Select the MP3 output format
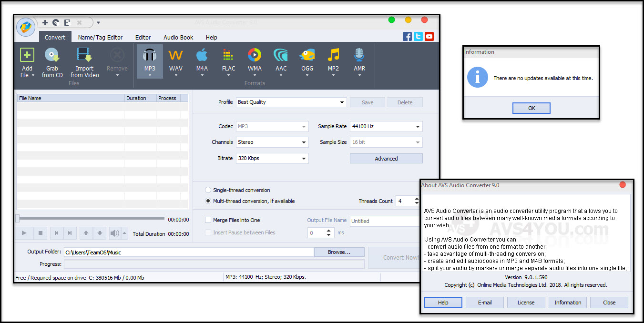Viewport: 644px width, 323px height. tap(150, 61)
